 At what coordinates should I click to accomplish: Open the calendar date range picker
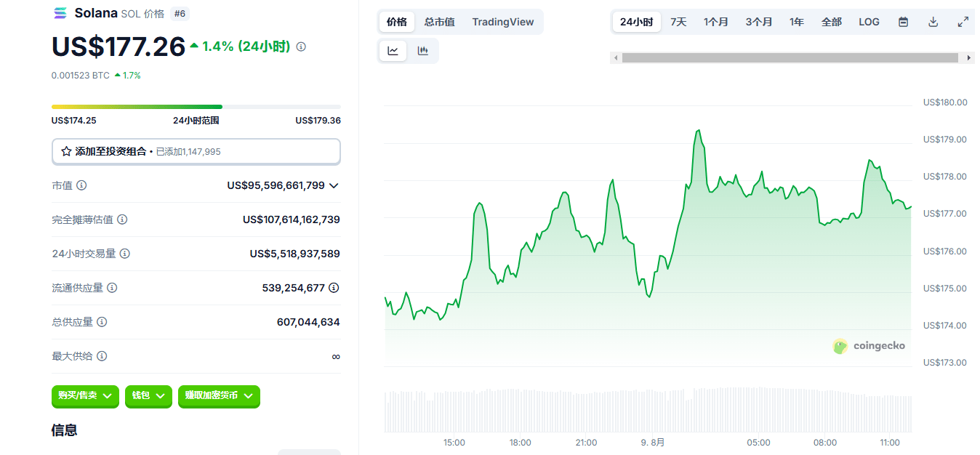point(903,22)
